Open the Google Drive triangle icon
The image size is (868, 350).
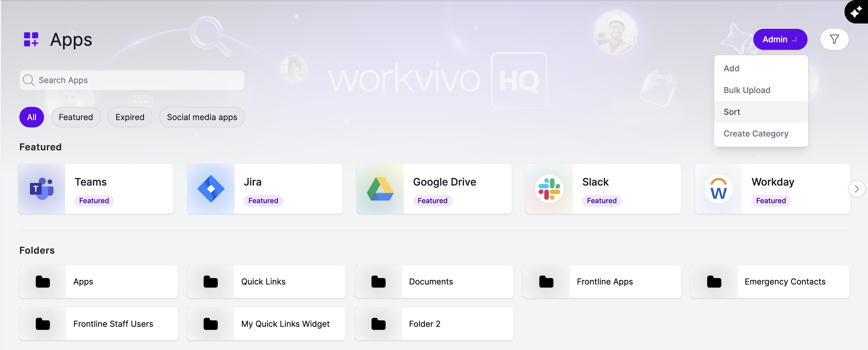(380, 189)
